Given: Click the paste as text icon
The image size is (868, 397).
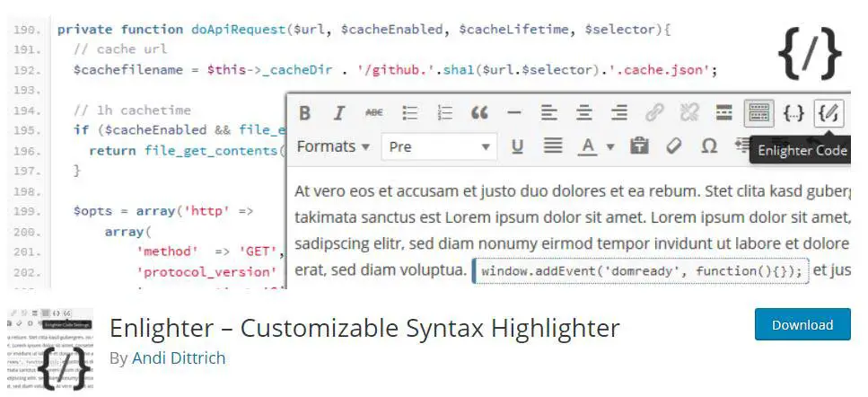Looking at the screenshot, I should coord(639,146).
